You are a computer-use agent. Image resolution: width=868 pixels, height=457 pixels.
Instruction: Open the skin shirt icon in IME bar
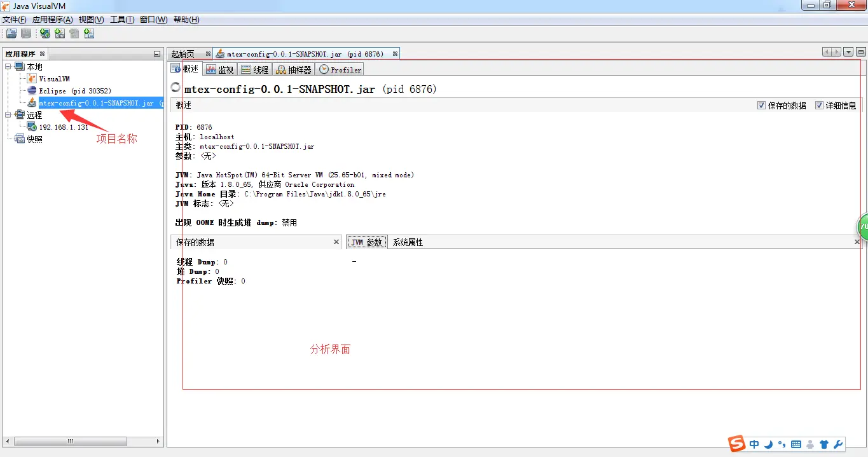coord(824,444)
